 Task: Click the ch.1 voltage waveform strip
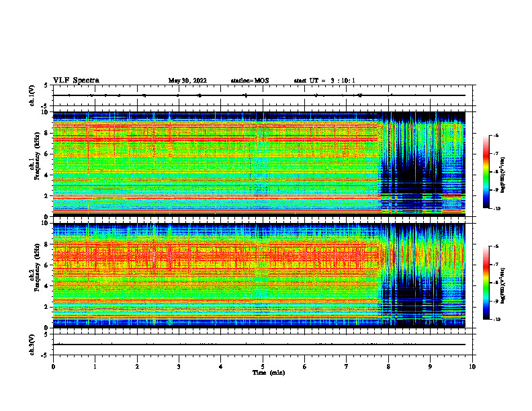click(x=263, y=95)
